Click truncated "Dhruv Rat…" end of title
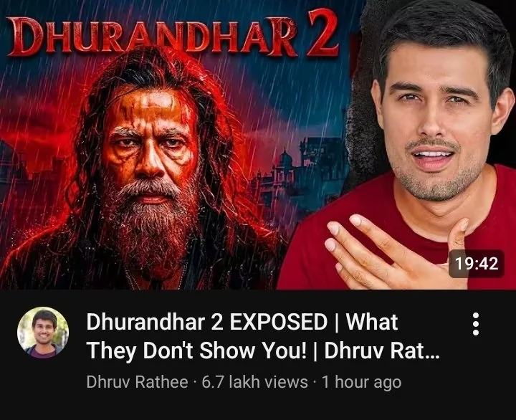 click(x=382, y=350)
